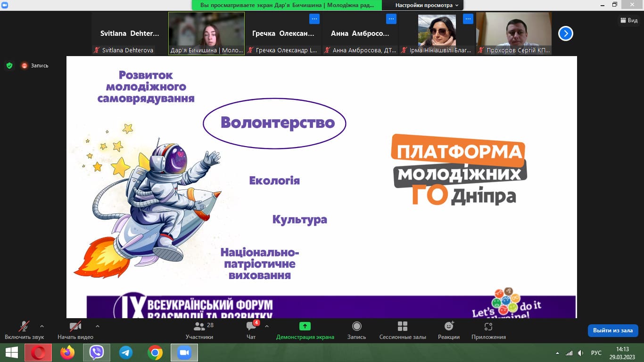The height and width of the screenshot is (362, 644).
Task: Open the Чат panel
Action: (x=251, y=330)
